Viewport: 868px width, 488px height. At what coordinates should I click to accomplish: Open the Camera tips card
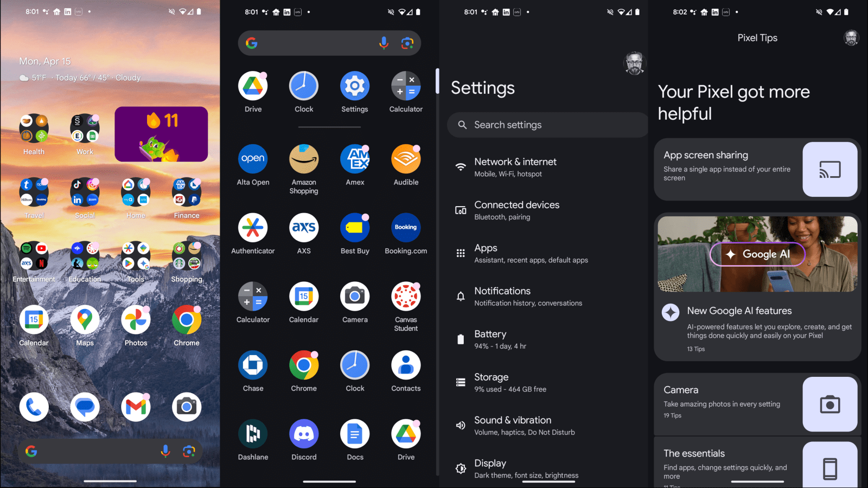757,404
